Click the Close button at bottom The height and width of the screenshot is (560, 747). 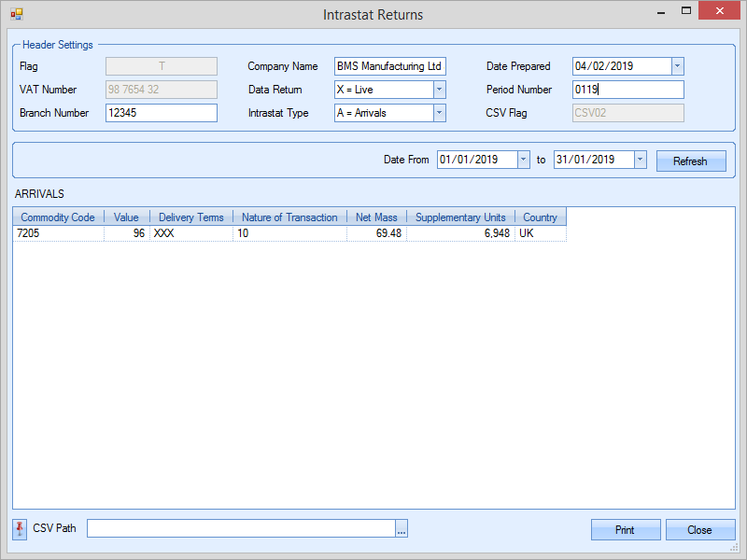coord(699,529)
